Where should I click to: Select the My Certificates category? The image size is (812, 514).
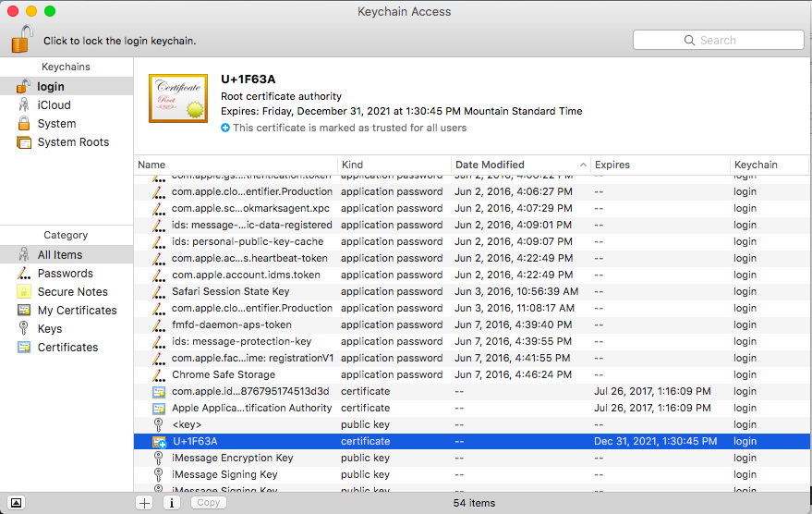pos(77,311)
